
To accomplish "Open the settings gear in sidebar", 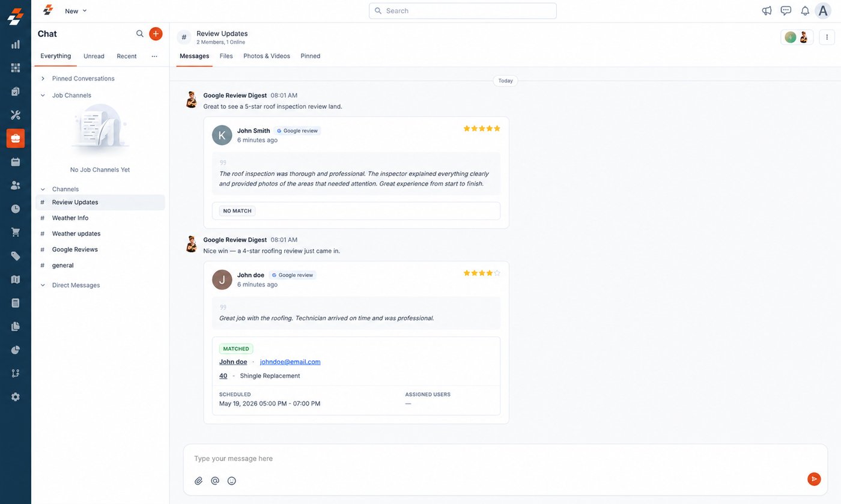I will pyautogui.click(x=16, y=396).
